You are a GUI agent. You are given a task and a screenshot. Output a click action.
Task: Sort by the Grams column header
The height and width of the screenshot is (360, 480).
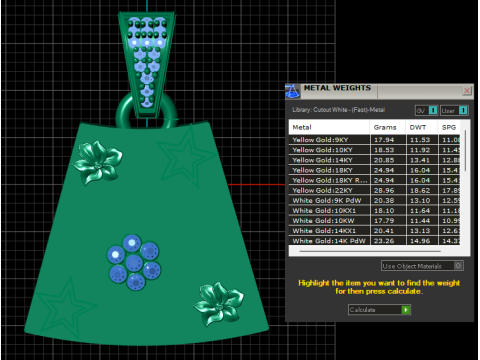coord(388,127)
